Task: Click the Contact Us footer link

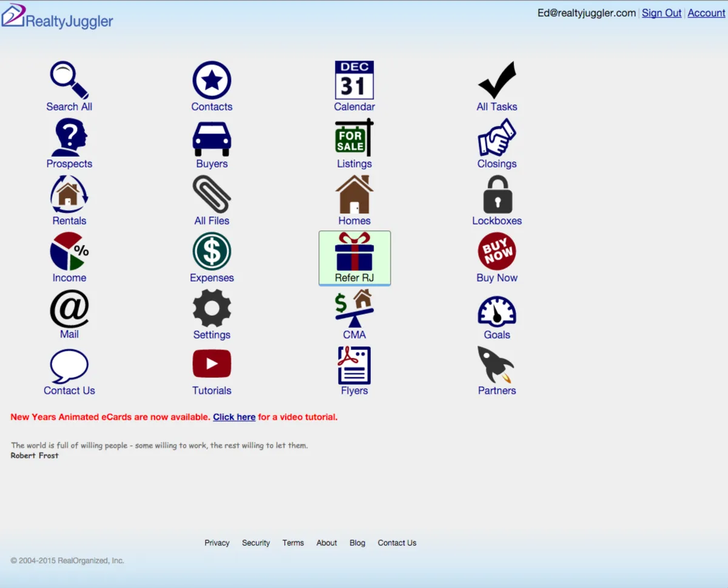Action: [x=397, y=543]
